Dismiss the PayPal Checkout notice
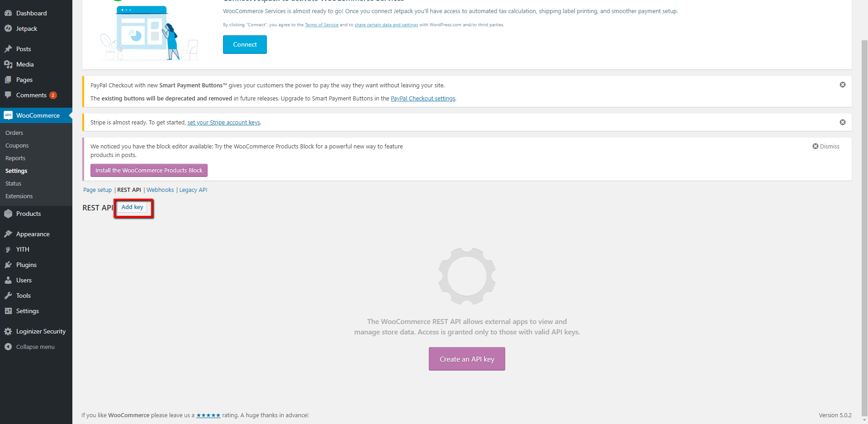This screenshot has width=868, height=424. 843,85
